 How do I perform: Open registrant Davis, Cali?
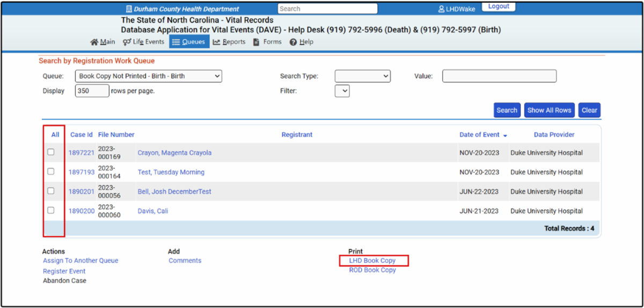[153, 211]
